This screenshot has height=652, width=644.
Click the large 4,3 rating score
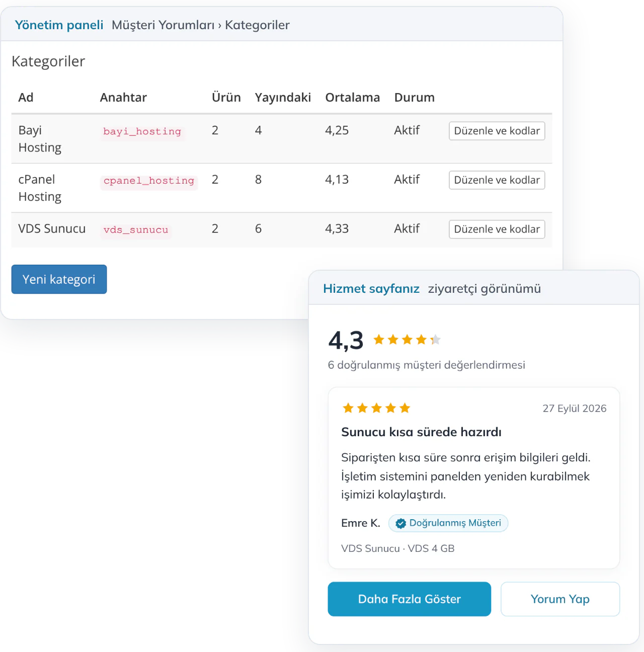[346, 341]
